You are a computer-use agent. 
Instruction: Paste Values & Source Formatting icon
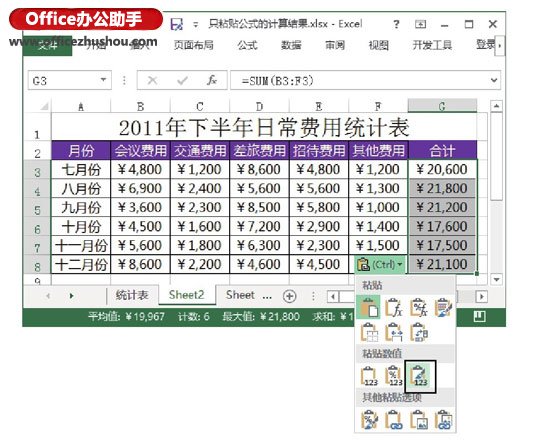coord(420,376)
